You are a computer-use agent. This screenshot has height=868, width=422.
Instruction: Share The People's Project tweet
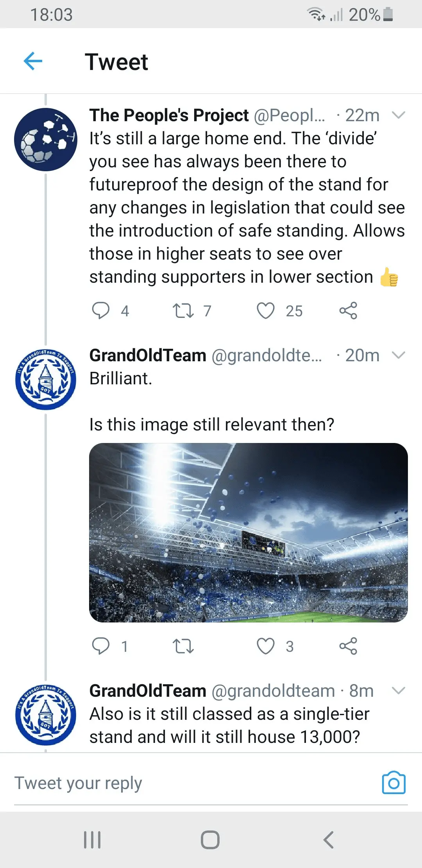click(348, 311)
